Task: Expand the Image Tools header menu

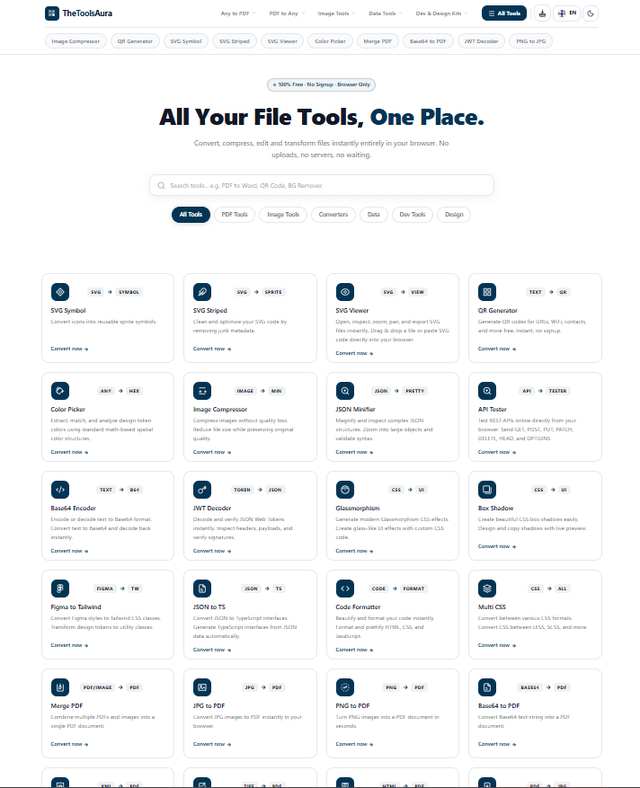Action: tap(336, 14)
